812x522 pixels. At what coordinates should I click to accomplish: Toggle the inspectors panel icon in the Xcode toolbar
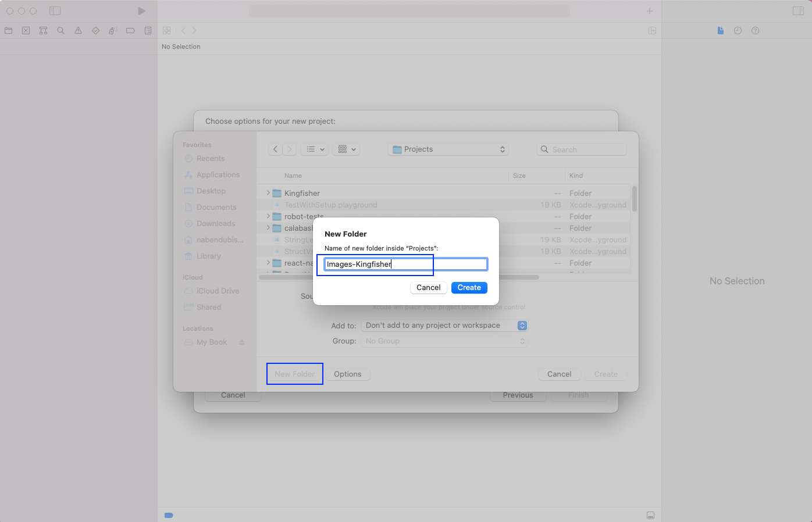coord(798,11)
